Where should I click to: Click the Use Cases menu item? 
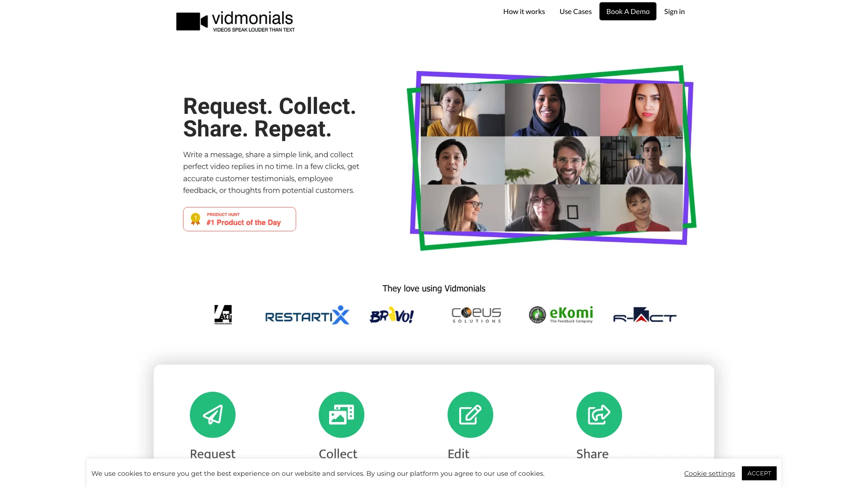(x=576, y=11)
